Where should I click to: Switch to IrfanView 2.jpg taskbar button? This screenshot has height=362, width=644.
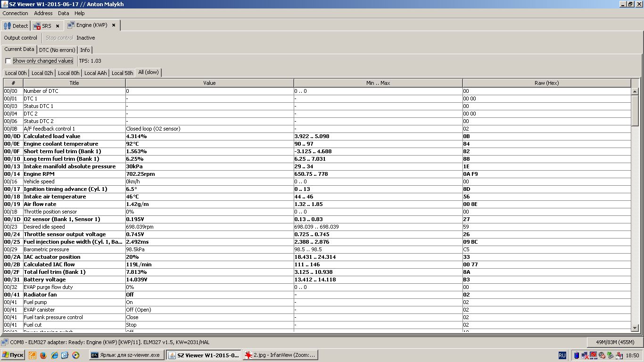[281, 355]
